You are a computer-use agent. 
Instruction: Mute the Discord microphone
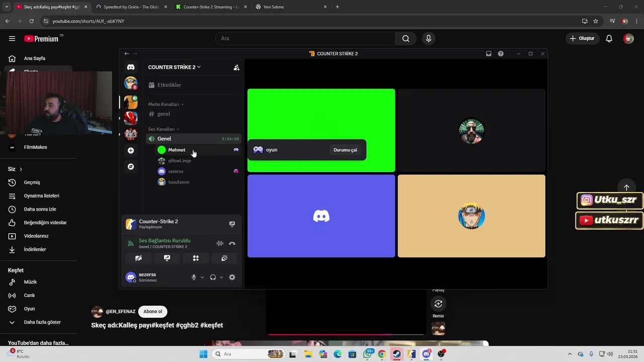pos(194,277)
